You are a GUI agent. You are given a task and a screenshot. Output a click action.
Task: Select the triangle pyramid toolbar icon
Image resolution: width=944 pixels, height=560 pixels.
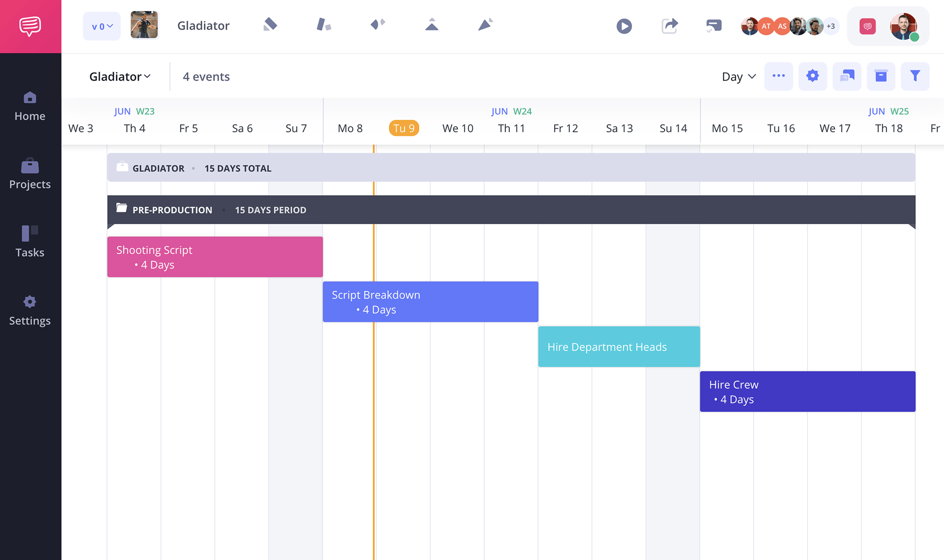(432, 25)
